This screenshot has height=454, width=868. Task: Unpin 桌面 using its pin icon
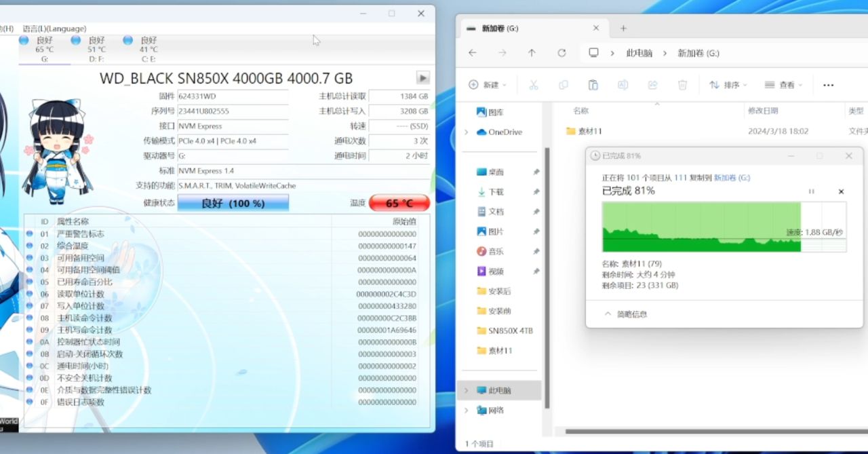pos(536,172)
